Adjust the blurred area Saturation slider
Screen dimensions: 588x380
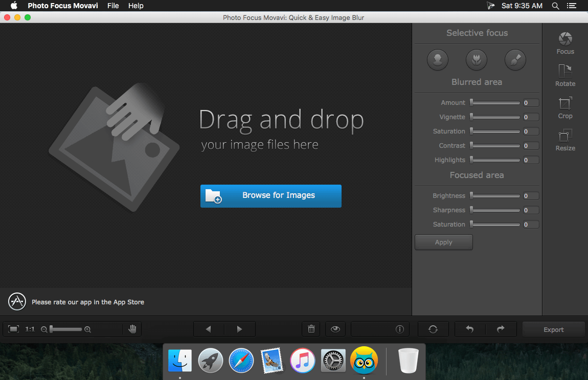coord(495,131)
